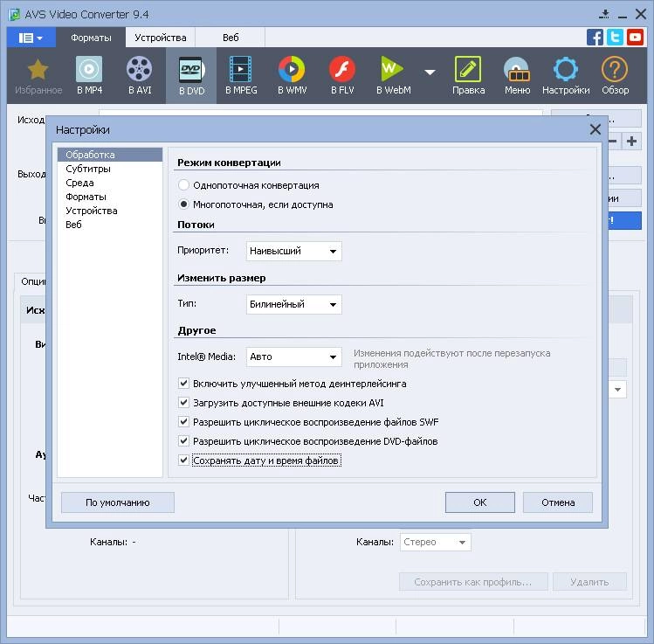The image size is (654, 644).
Task: Open the Intel Media dropdown (Авто)
Action: click(x=293, y=357)
